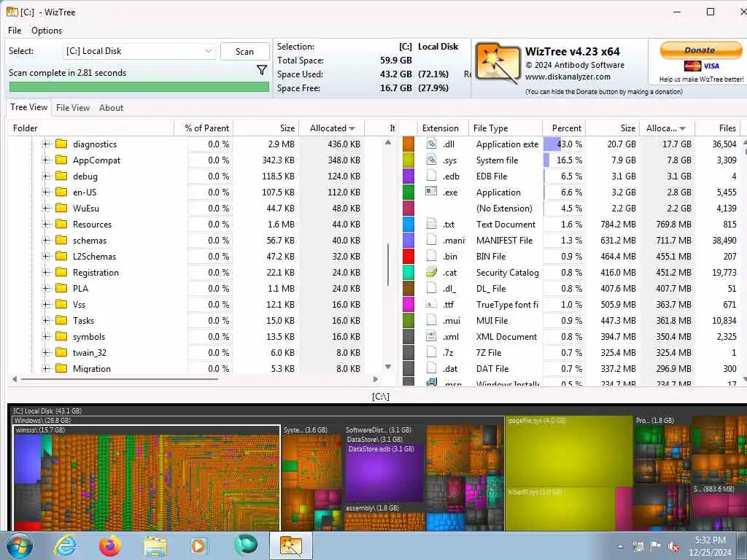This screenshot has width=747, height=560.
Task: Click the WizTree wizard logo image
Action: pos(498,63)
